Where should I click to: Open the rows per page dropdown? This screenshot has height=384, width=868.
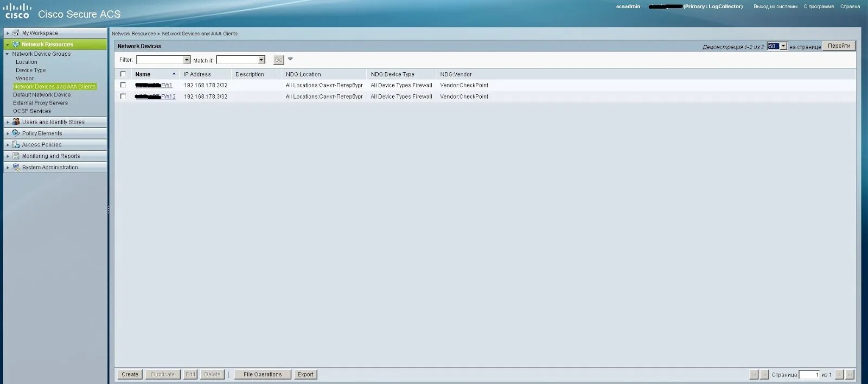(x=783, y=47)
